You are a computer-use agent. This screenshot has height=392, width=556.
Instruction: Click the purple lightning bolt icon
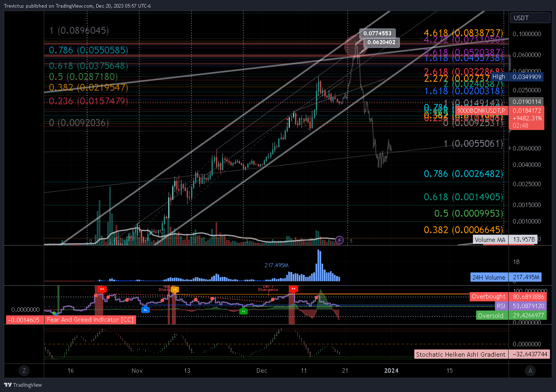[339, 240]
